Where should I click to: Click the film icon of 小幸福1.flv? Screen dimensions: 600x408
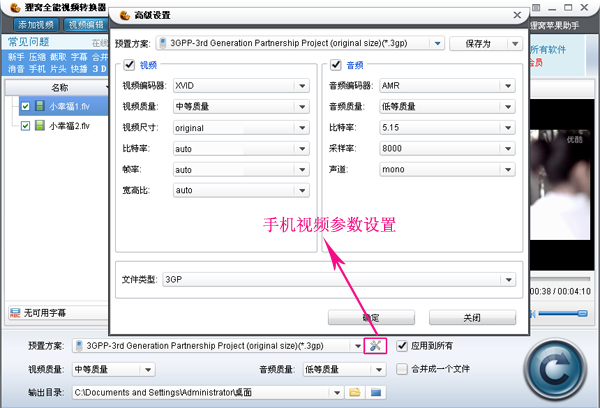(39, 106)
